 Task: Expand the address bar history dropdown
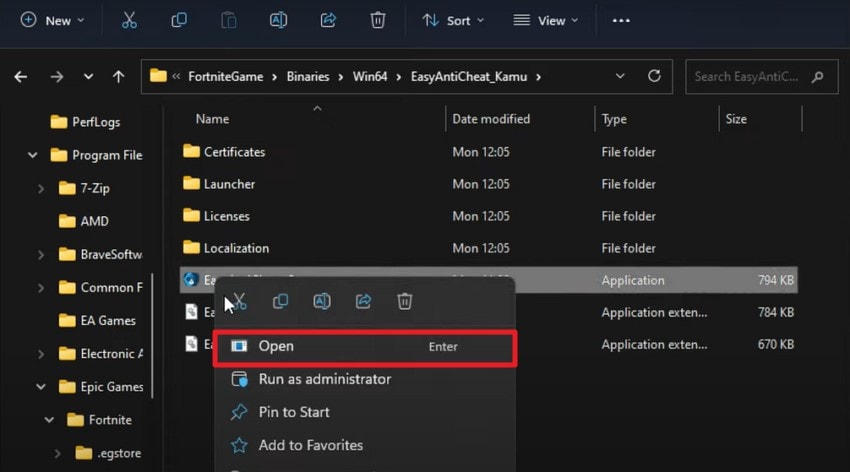tap(620, 76)
